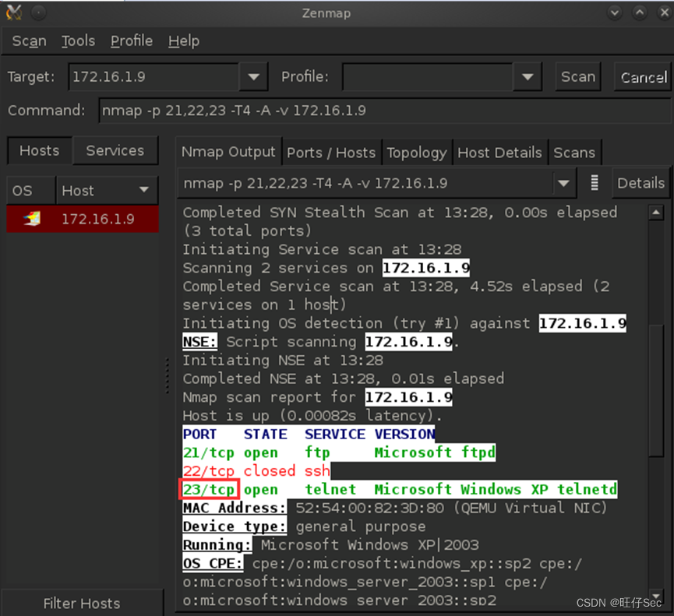Click the output pane vertical scrollbar thumb
This screenshot has width=674, height=616.
point(656,391)
